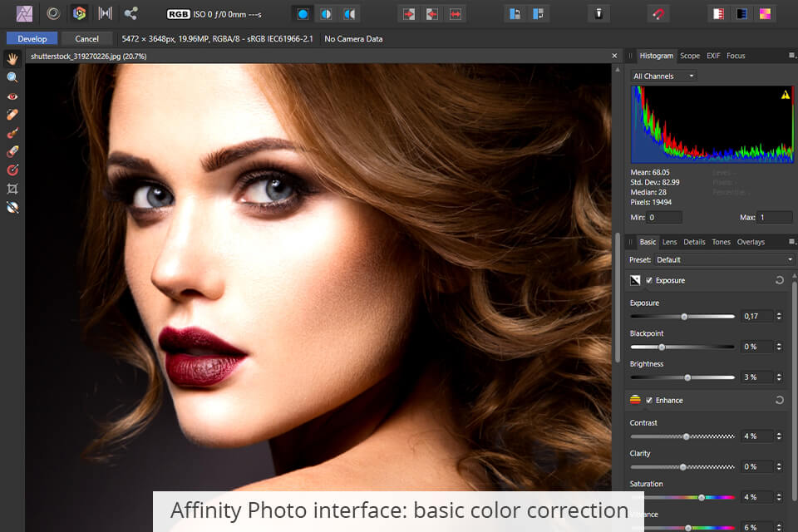Click the Exposure value field 0,17
Viewport: 798px width, 532px height.
tap(756, 316)
